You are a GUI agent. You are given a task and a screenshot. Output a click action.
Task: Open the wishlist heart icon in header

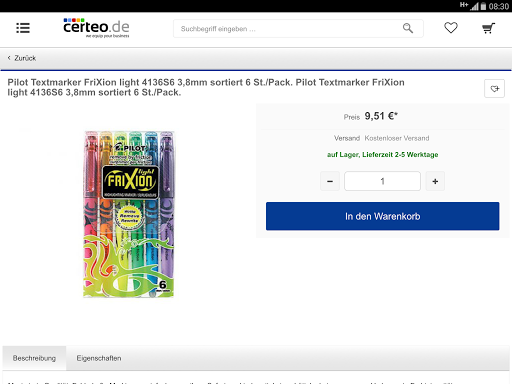click(451, 28)
